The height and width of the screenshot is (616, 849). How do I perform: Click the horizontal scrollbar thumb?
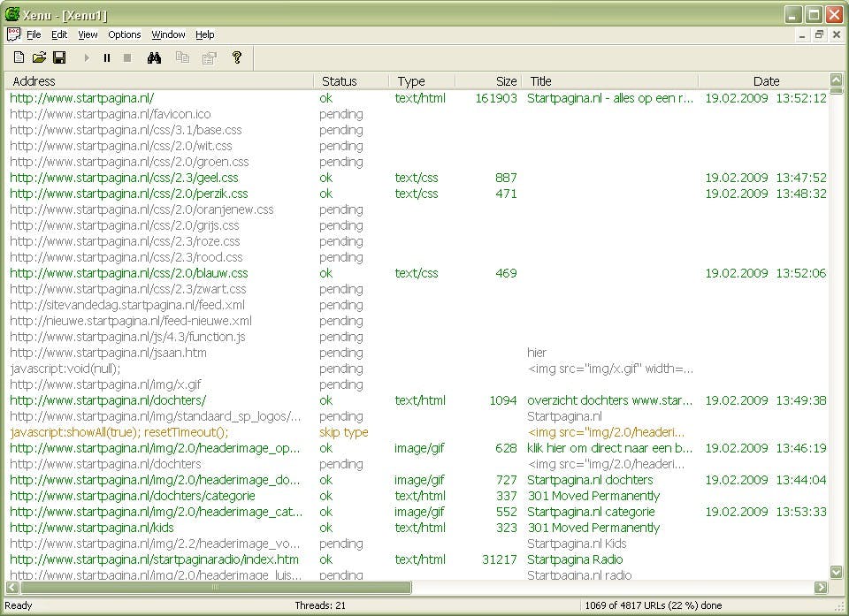coord(216,588)
